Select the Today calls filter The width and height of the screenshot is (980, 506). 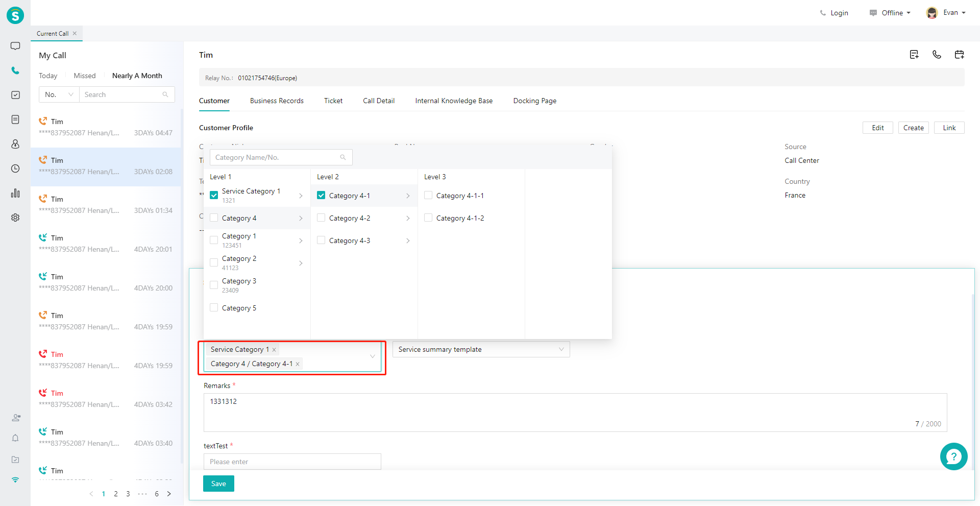48,76
